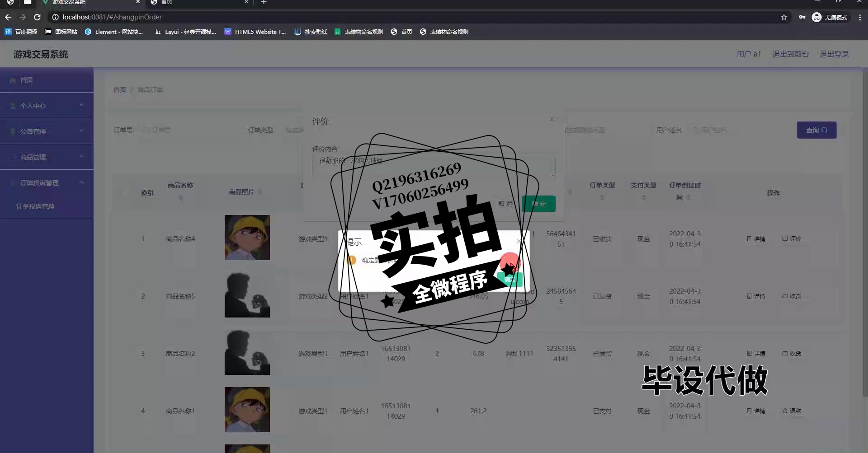Click the 已支付 status cell
The width and height of the screenshot is (868, 453).
click(x=602, y=411)
